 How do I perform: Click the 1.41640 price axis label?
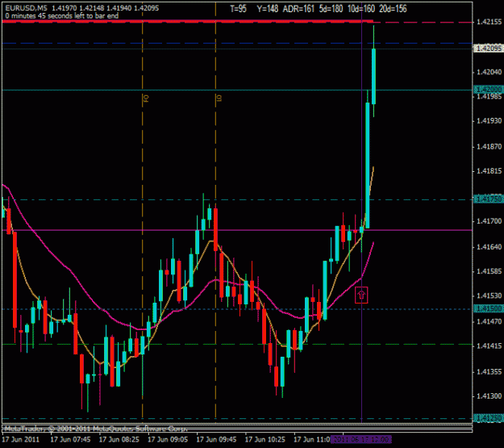[489, 247]
